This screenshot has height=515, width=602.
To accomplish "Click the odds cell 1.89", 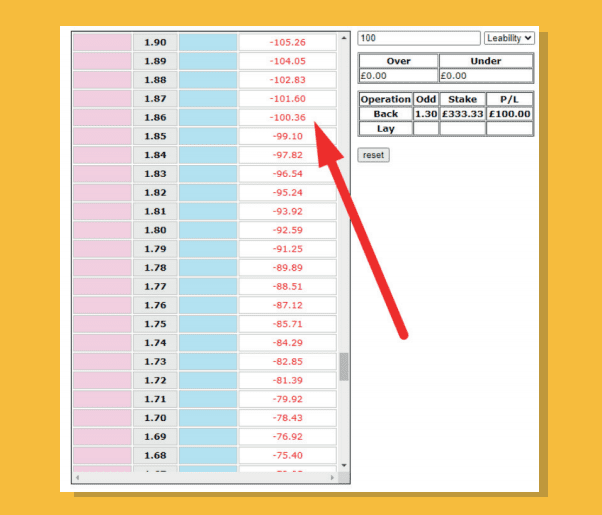I will pos(155,61).
